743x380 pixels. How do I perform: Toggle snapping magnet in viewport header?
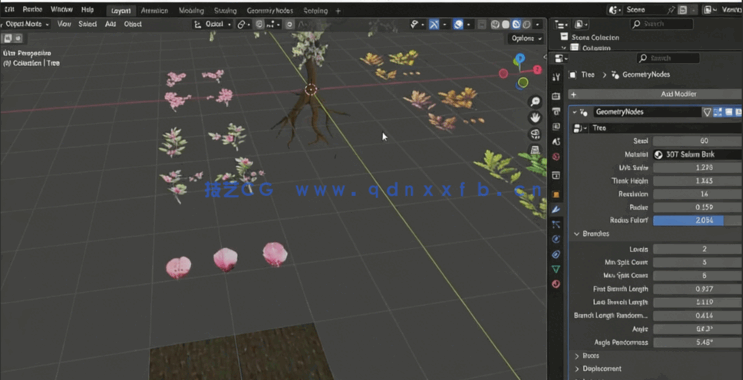pyautogui.click(x=259, y=25)
